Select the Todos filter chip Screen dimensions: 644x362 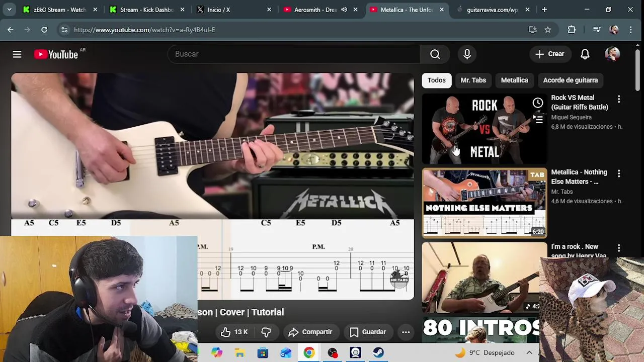coord(437,80)
